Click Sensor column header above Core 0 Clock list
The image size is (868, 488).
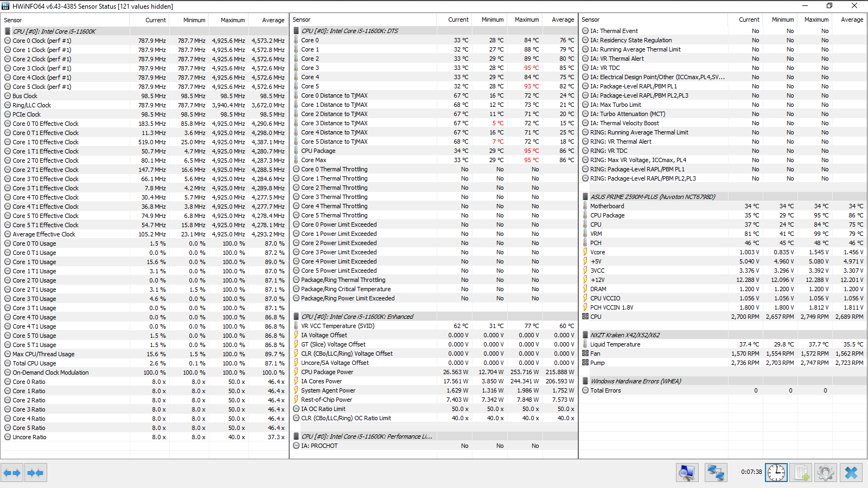click(x=65, y=20)
